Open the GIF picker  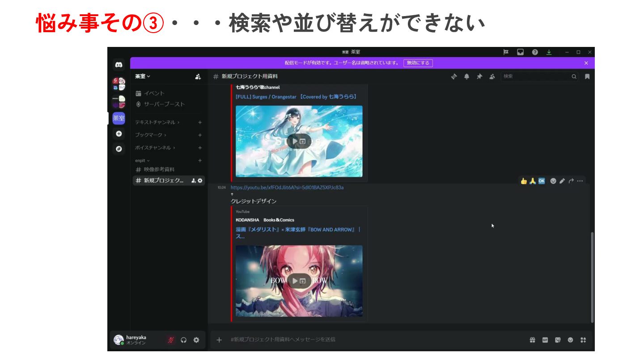pos(545,340)
